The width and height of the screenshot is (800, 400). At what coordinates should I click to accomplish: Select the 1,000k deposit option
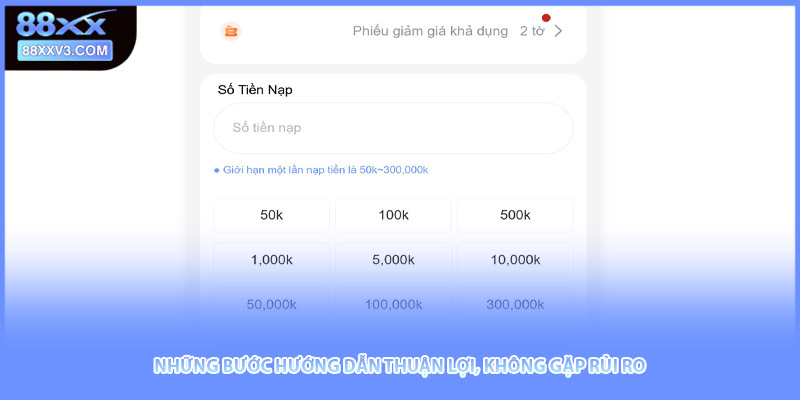point(271,259)
